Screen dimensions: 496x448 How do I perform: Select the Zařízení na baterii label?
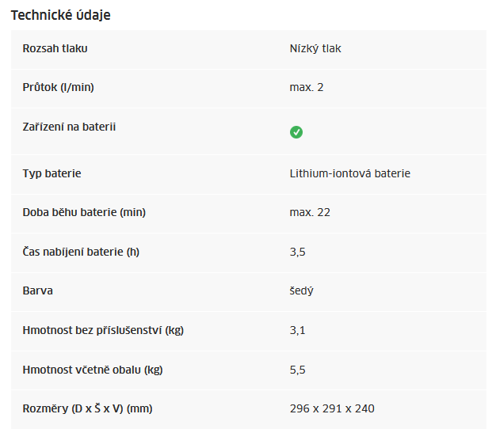coord(69,127)
